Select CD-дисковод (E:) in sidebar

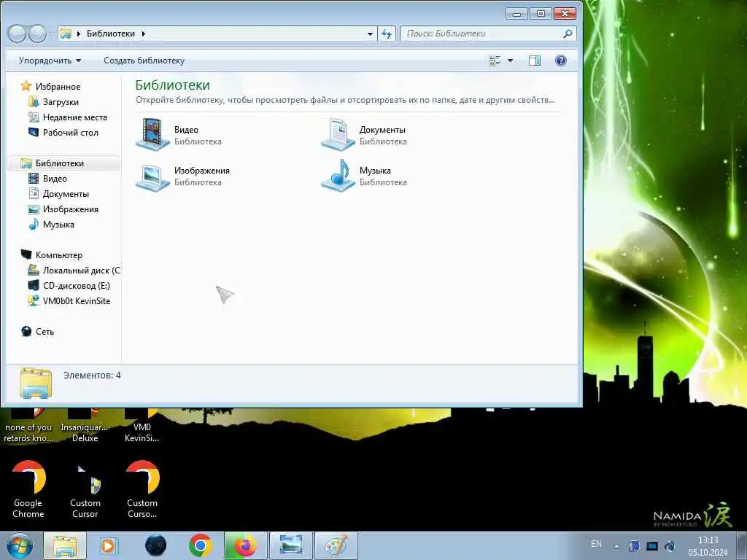click(69, 286)
